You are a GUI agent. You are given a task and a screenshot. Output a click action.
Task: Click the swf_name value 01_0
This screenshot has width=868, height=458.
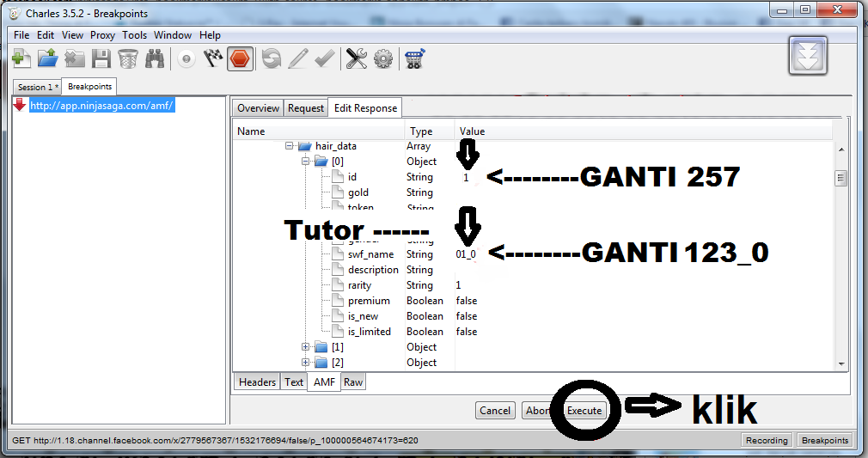tap(466, 254)
